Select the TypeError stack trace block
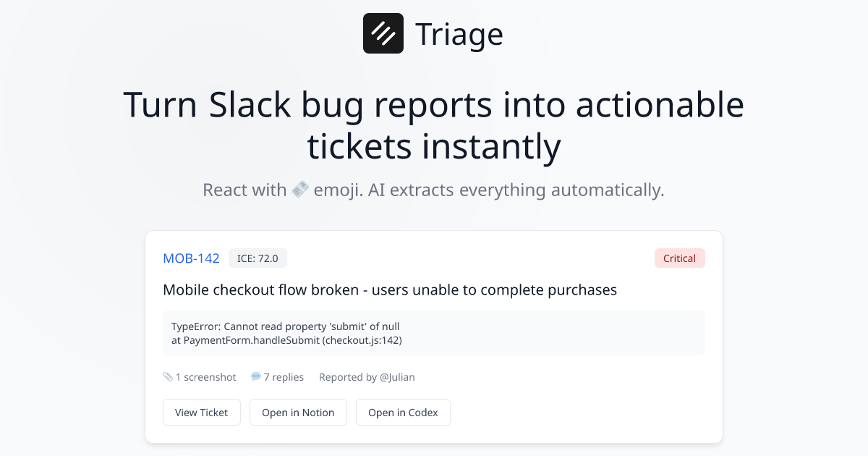 [434, 333]
